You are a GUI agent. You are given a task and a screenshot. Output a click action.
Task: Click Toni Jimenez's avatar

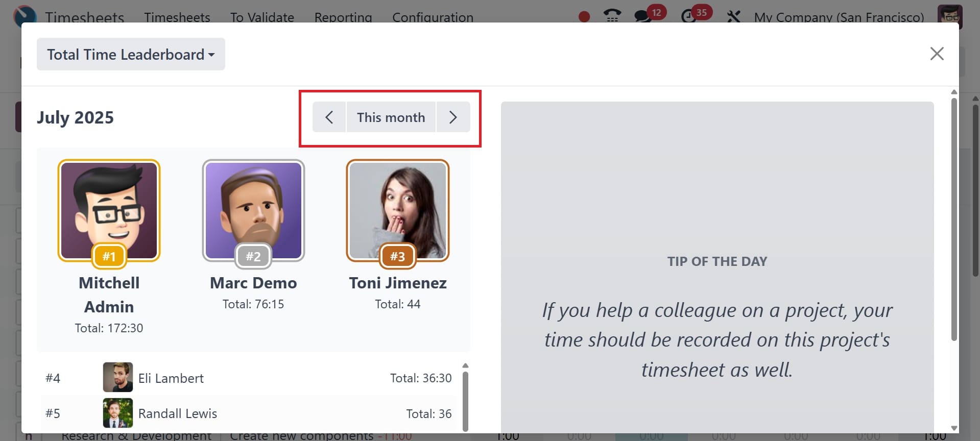click(x=398, y=210)
